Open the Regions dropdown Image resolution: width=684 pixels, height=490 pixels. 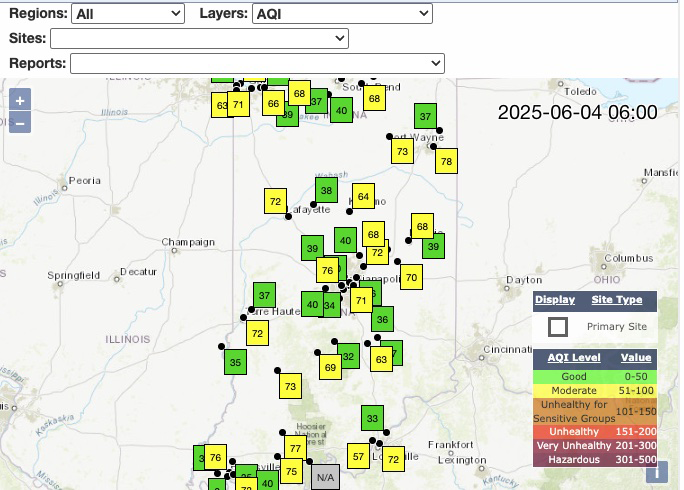[x=129, y=13]
